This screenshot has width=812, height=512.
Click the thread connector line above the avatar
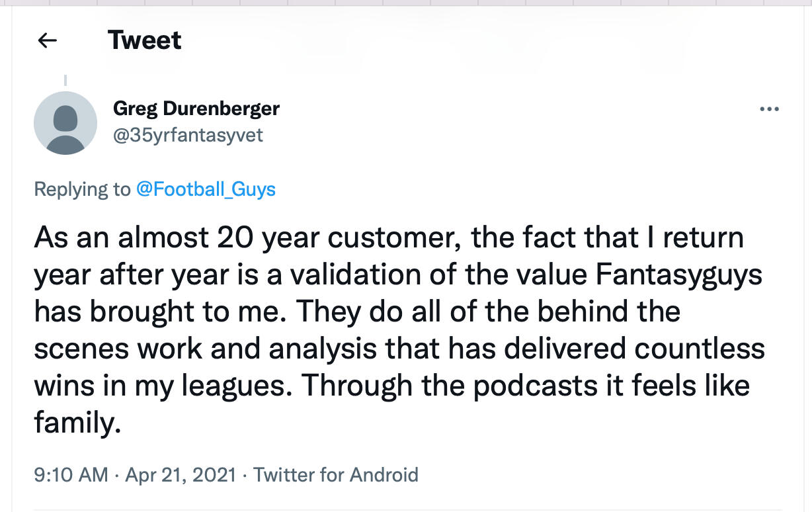(x=65, y=80)
